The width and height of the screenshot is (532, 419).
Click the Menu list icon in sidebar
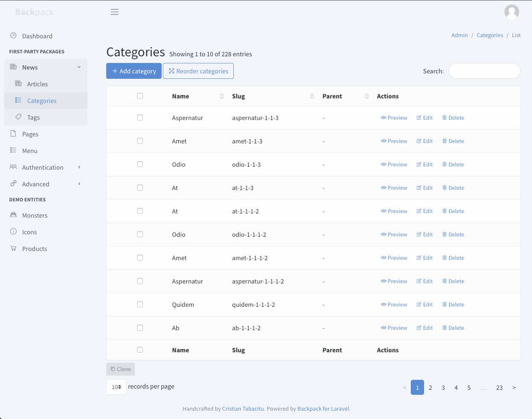(13, 151)
